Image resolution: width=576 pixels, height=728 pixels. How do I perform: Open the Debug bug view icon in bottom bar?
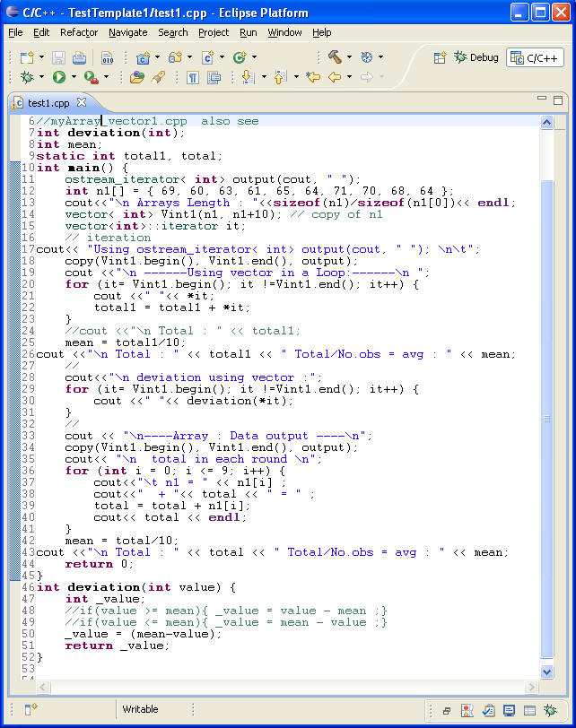pyautogui.click(x=551, y=710)
